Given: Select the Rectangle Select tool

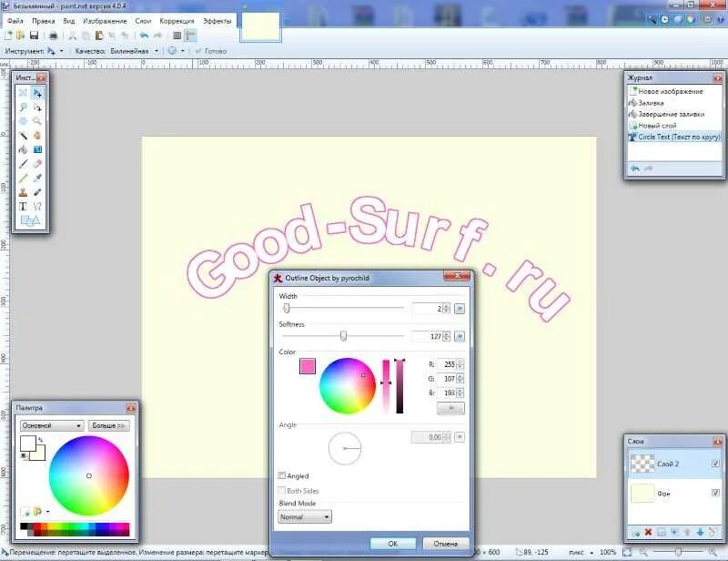Looking at the screenshot, I should coord(23,93).
